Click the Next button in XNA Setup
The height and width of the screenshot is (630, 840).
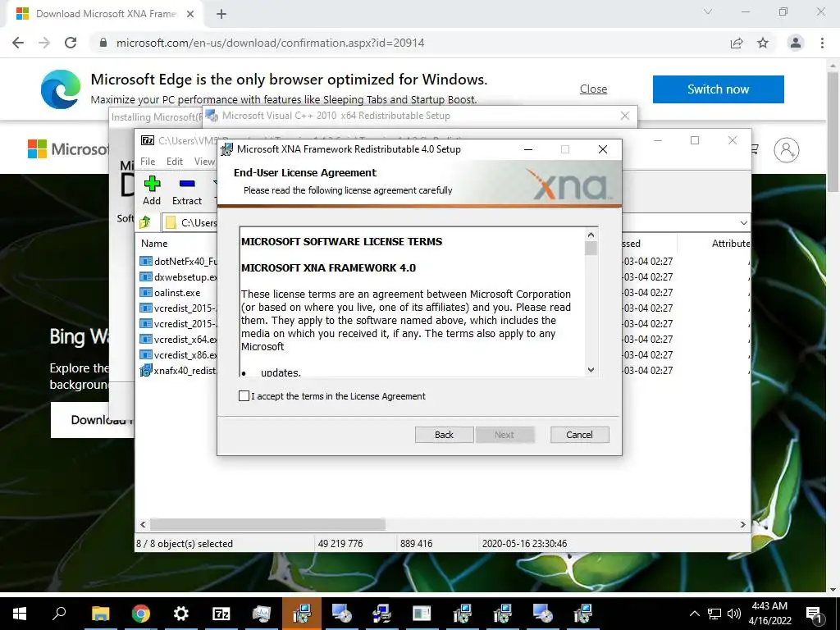(504, 435)
